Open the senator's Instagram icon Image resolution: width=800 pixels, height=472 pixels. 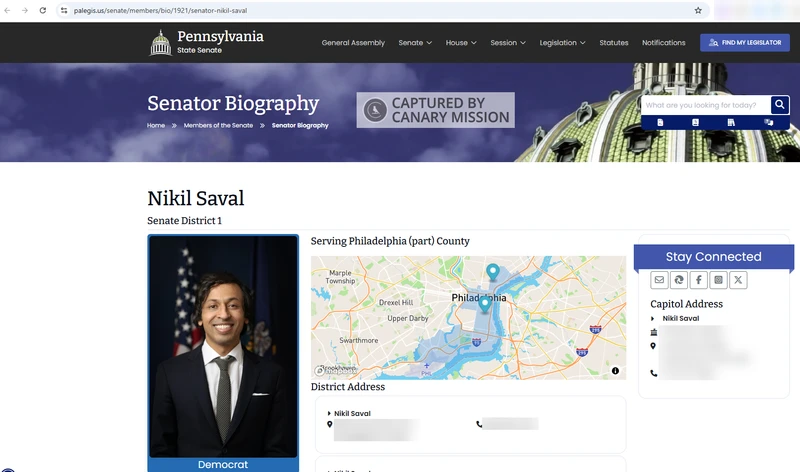[x=718, y=280]
